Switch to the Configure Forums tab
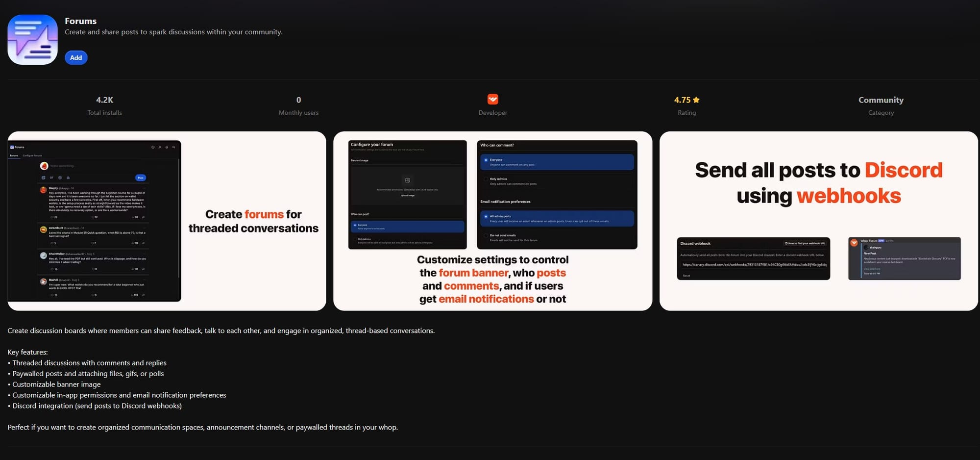 [32, 155]
